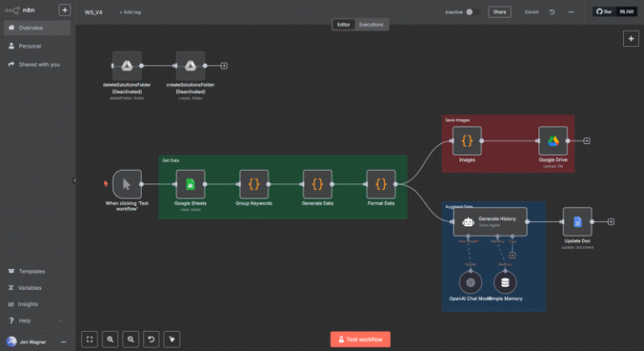Screen dimensions: 644x351
Task: Click the Test workflow button
Action: pos(360,339)
